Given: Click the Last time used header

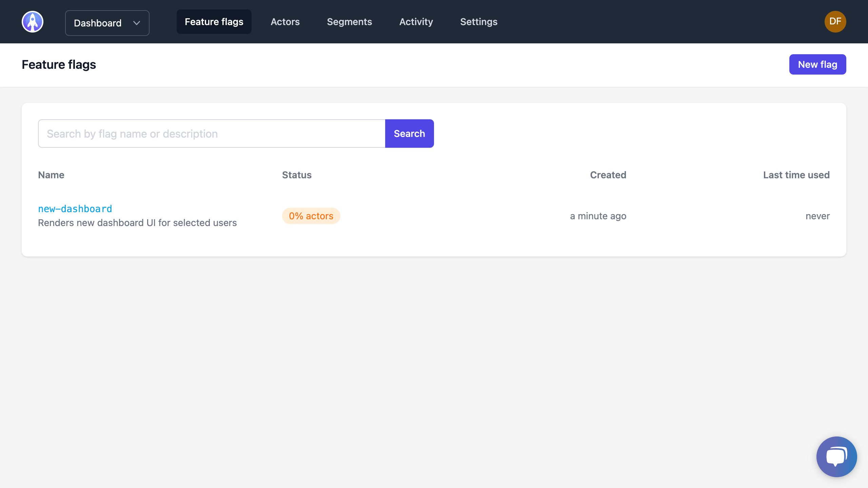Looking at the screenshot, I should [796, 175].
